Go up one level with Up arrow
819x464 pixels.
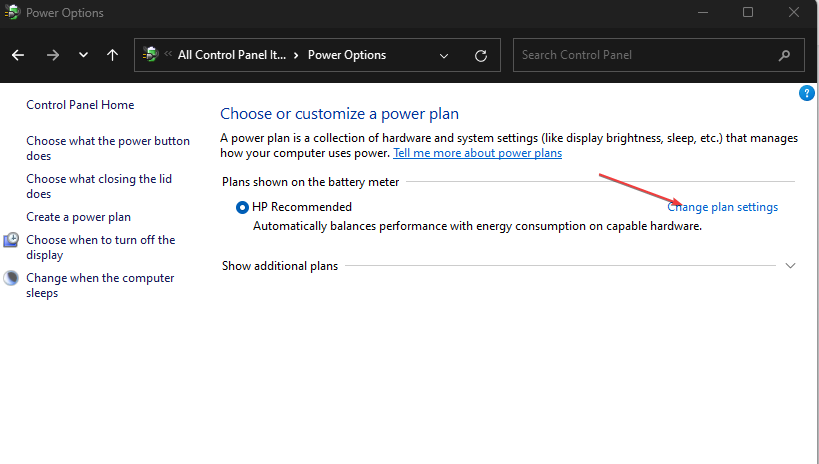(112, 55)
